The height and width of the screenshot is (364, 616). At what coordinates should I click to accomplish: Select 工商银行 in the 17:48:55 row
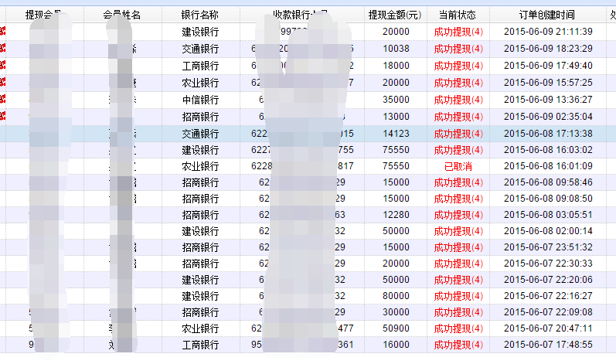click(x=200, y=345)
